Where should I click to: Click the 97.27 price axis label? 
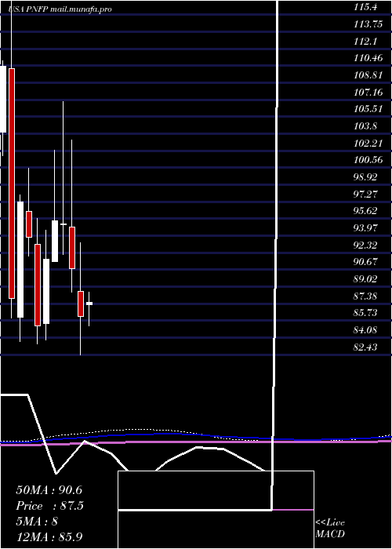click(365, 195)
